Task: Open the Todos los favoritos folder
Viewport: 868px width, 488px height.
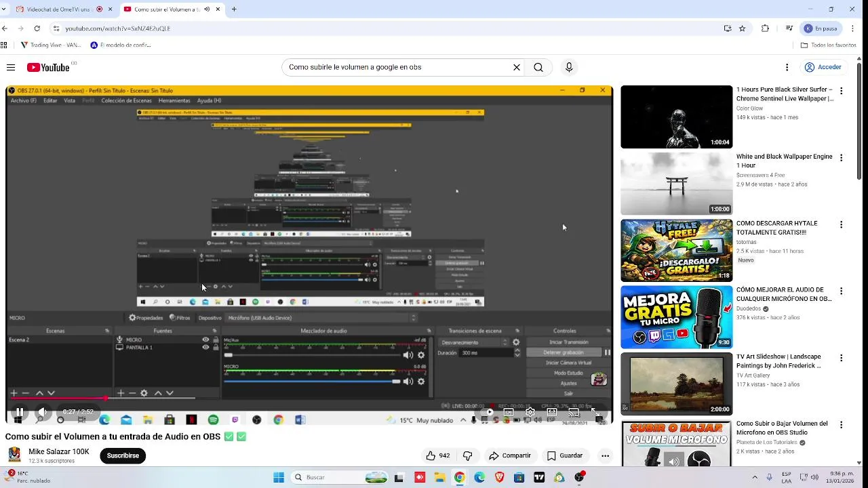Action: 828,45
